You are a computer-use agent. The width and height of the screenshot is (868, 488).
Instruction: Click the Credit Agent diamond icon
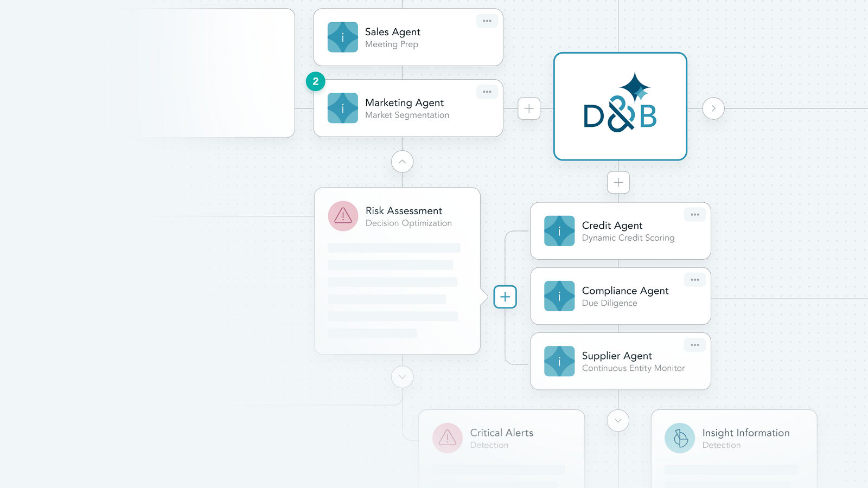(559, 231)
